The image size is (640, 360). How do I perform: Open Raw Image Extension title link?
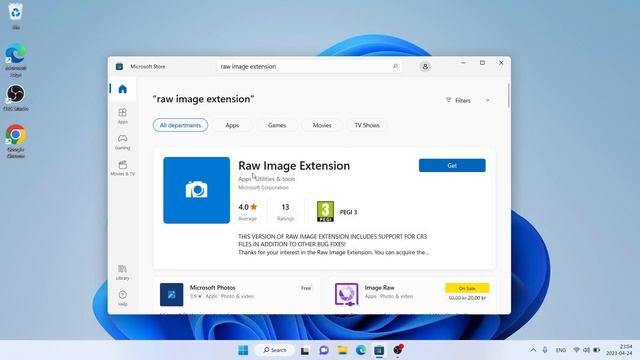tap(294, 166)
